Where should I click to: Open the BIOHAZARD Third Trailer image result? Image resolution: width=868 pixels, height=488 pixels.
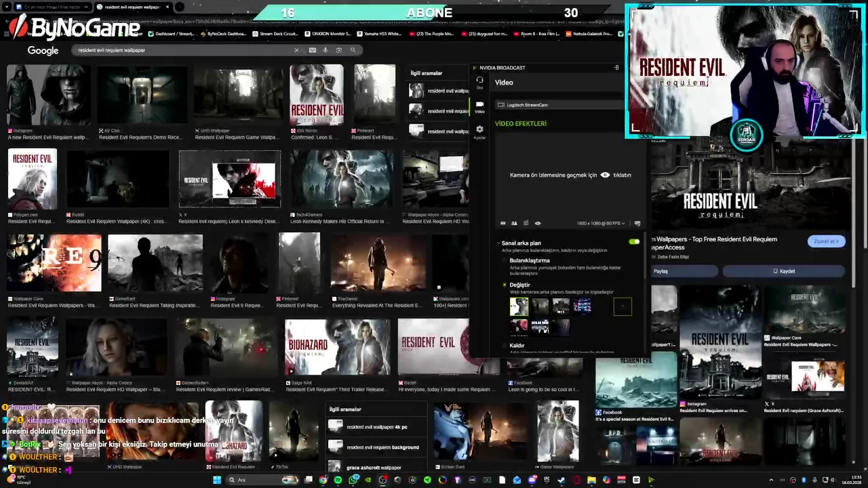tap(337, 347)
